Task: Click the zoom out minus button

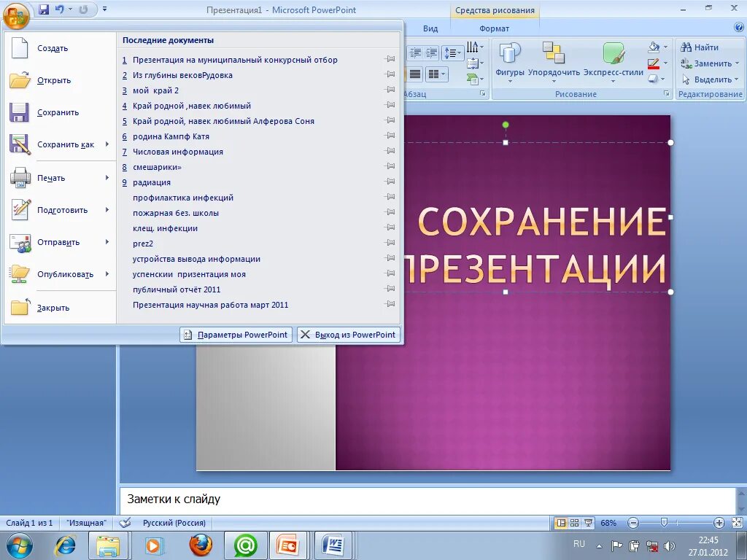Action: 633,523
